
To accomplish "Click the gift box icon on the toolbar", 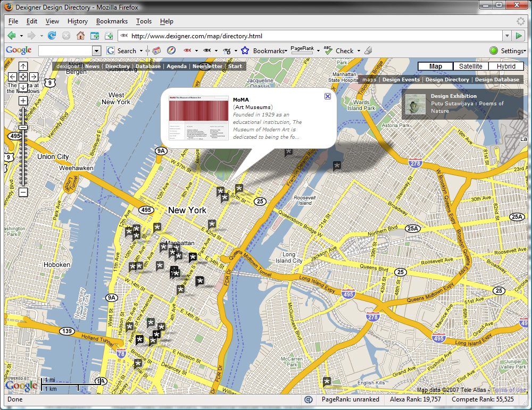I will point(227,51).
